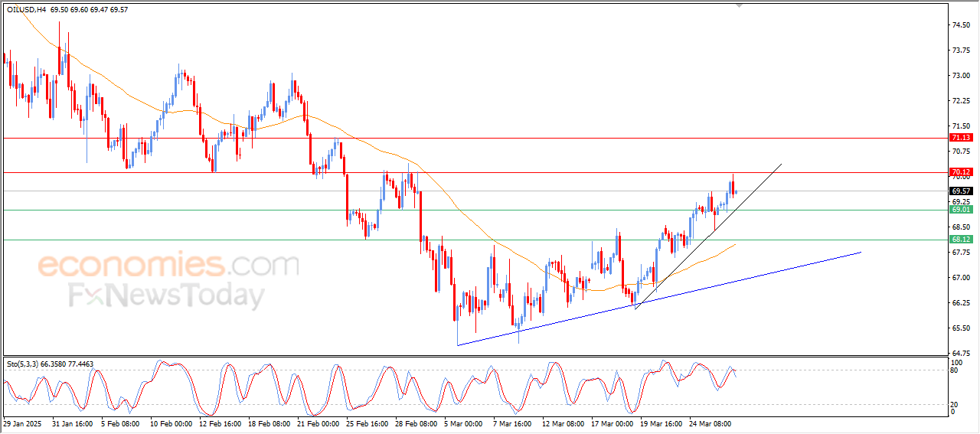Click the 24 Mar 08:00 date label

tap(710, 423)
